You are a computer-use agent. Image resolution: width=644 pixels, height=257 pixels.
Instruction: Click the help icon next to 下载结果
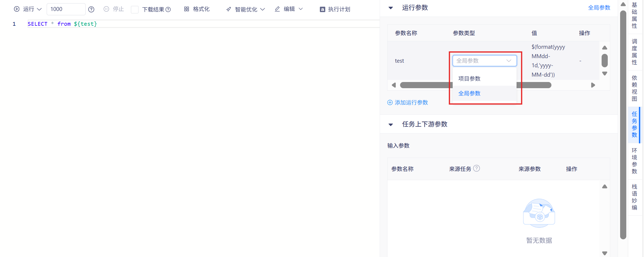168,10
